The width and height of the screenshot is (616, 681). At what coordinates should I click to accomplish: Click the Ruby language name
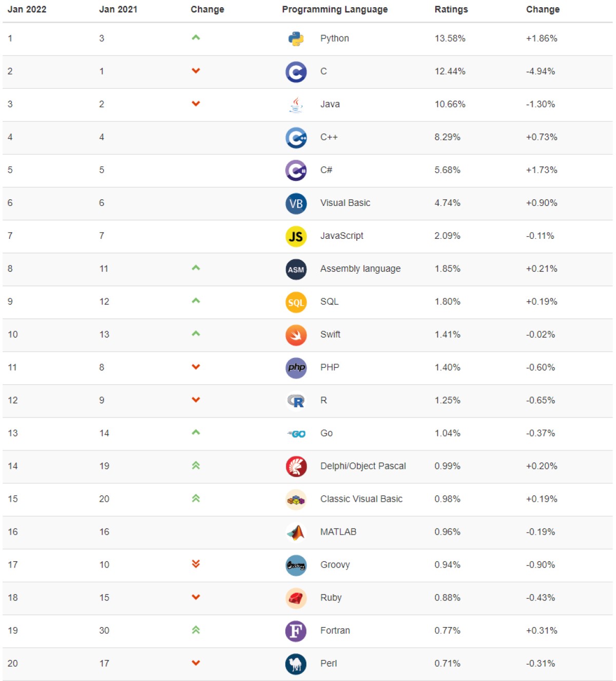click(331, 597)
